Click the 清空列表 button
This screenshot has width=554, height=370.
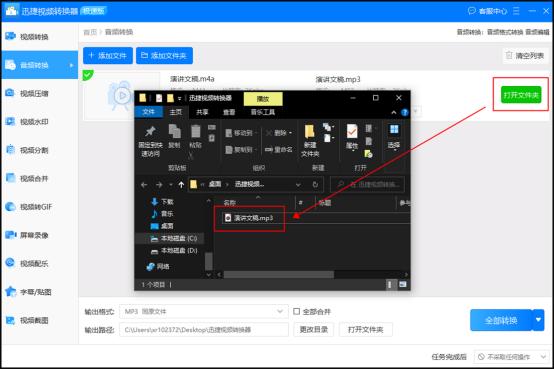tap(525, 55)
